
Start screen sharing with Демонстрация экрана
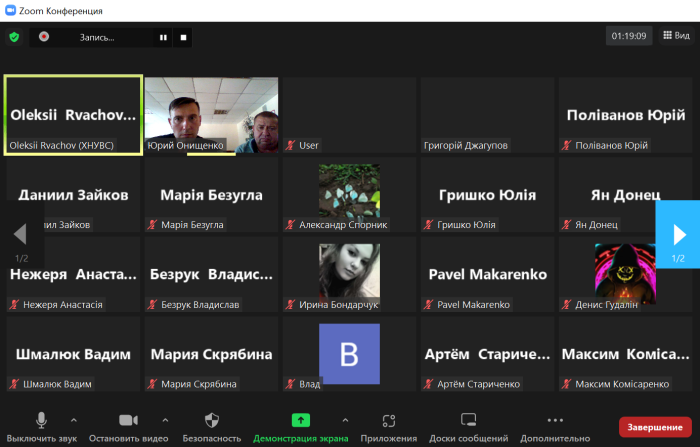pos(300,426)
